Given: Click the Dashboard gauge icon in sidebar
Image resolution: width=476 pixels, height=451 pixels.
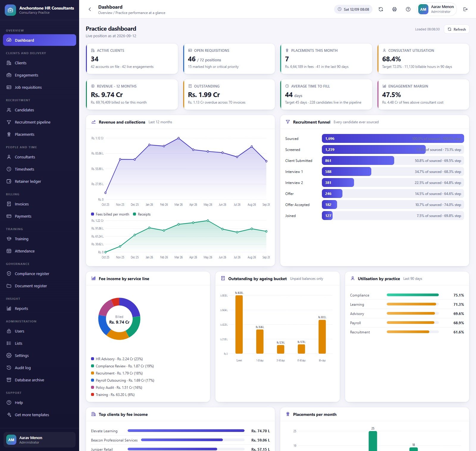Looking at the screenshot, I should (9, 40).
